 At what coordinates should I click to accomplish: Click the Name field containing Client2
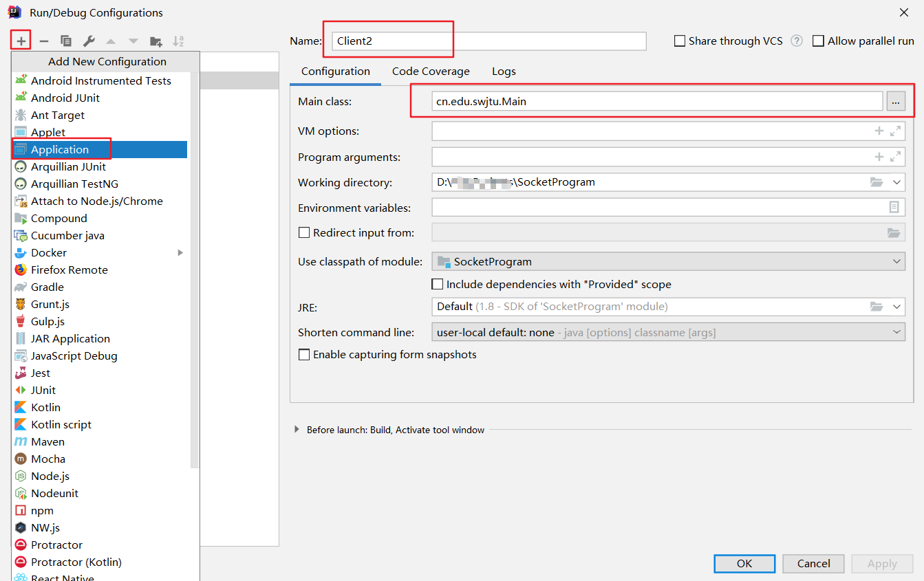[x=489, y=41]
